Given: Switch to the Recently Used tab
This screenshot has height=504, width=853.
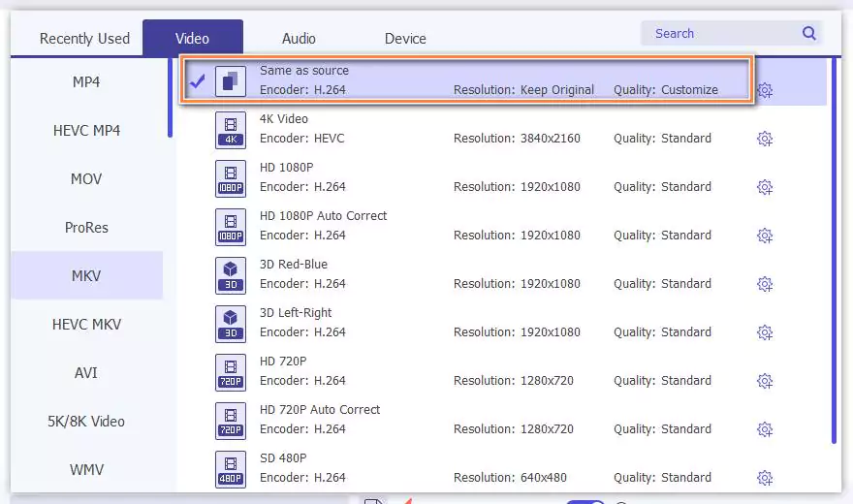Looking at the screenshot, I should pyautogui.click(x=84, y=39).
